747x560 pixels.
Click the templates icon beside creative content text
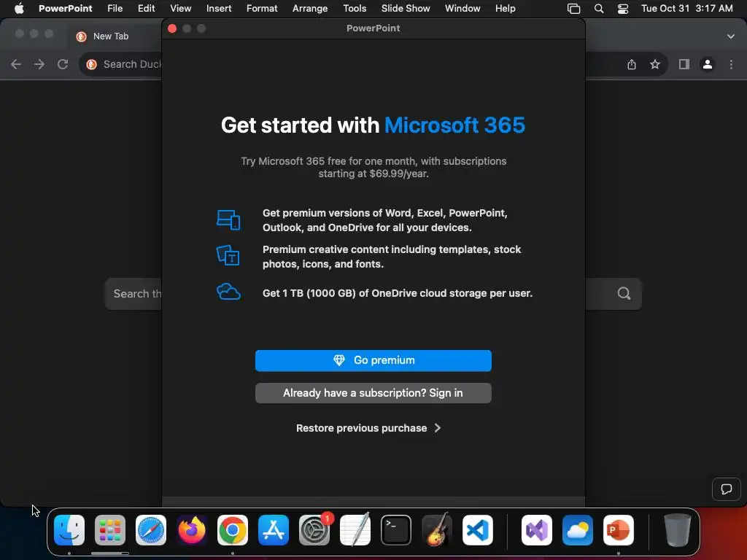click(228, 256)
